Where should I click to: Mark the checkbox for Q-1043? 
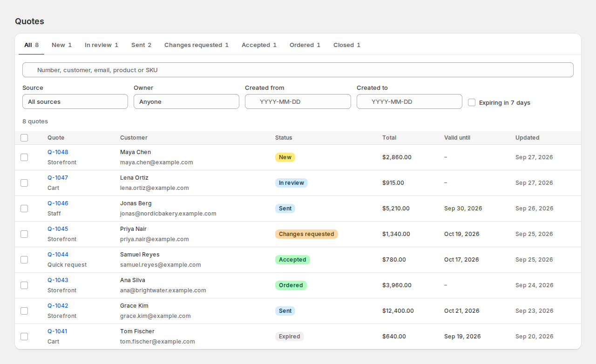point(24,285)
